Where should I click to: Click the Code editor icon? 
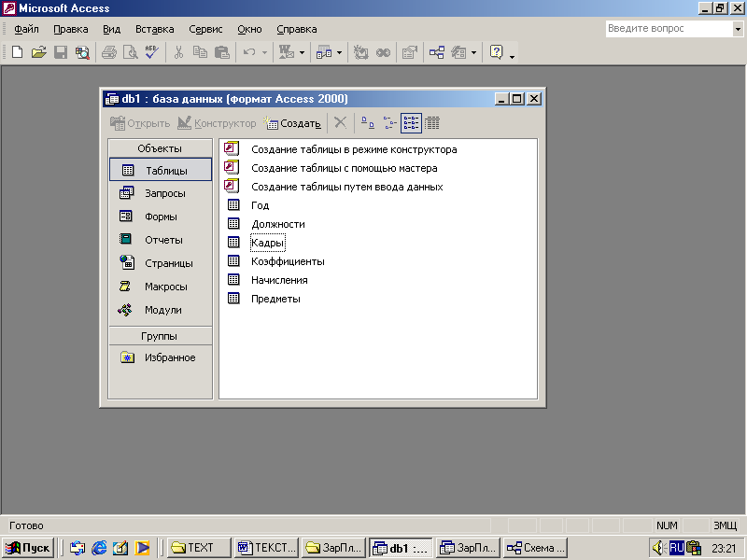[x=361, y=52]
